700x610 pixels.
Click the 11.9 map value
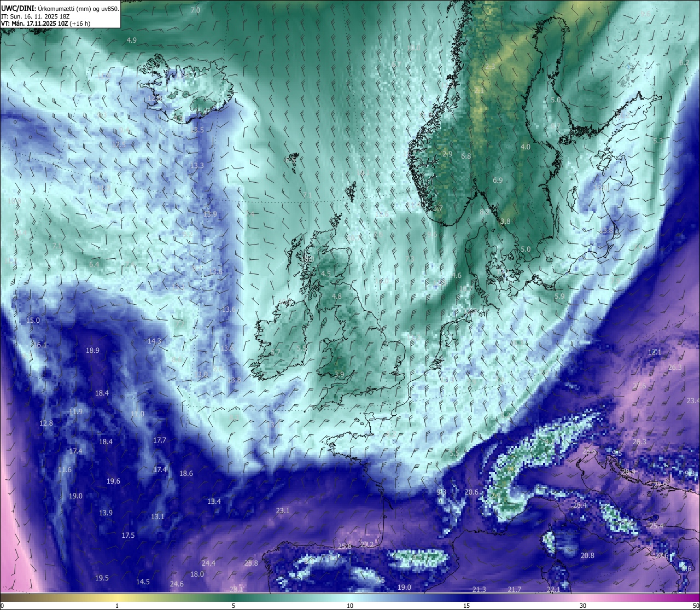point(76,411)
